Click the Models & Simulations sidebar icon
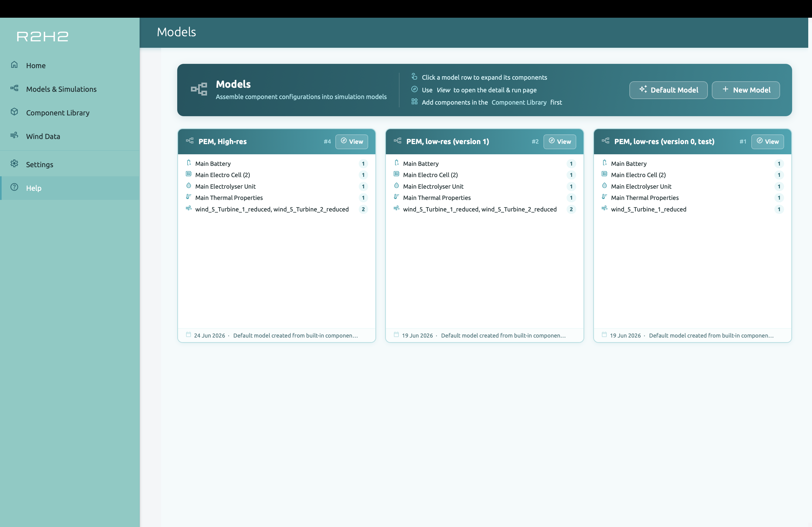This screenshot has width=812, height=527. (14, 88)
